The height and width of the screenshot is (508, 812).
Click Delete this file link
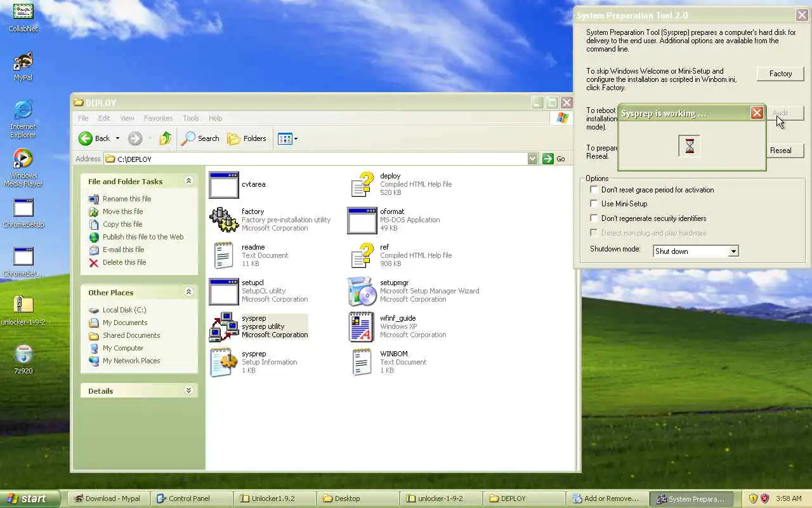click(x=124, y=262)
